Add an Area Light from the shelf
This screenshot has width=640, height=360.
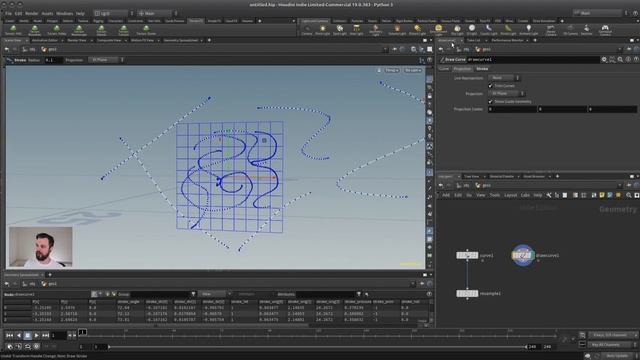pyautogui.click(x=356, y=30)
